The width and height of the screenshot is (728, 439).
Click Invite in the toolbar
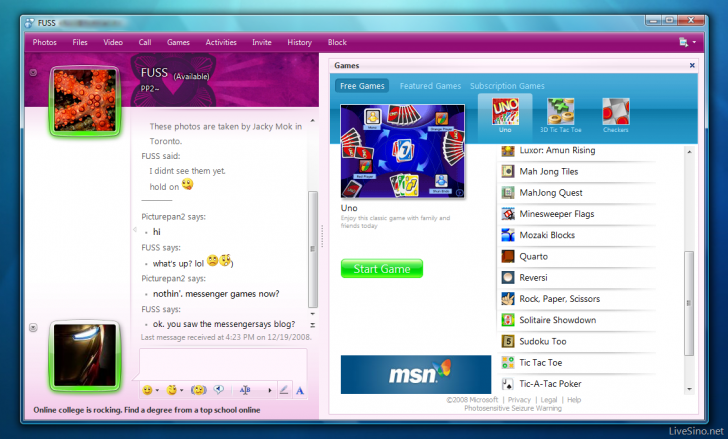[x=262, y=42]
